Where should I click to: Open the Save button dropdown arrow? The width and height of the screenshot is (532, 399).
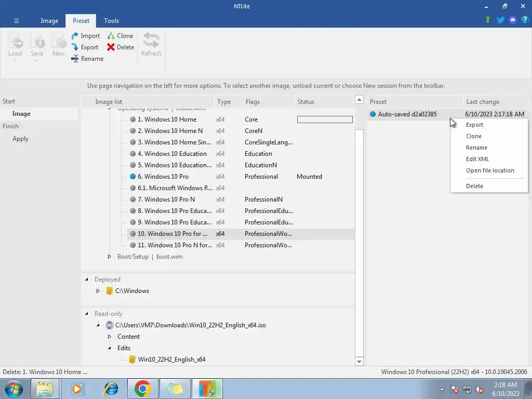click(36, 61)
